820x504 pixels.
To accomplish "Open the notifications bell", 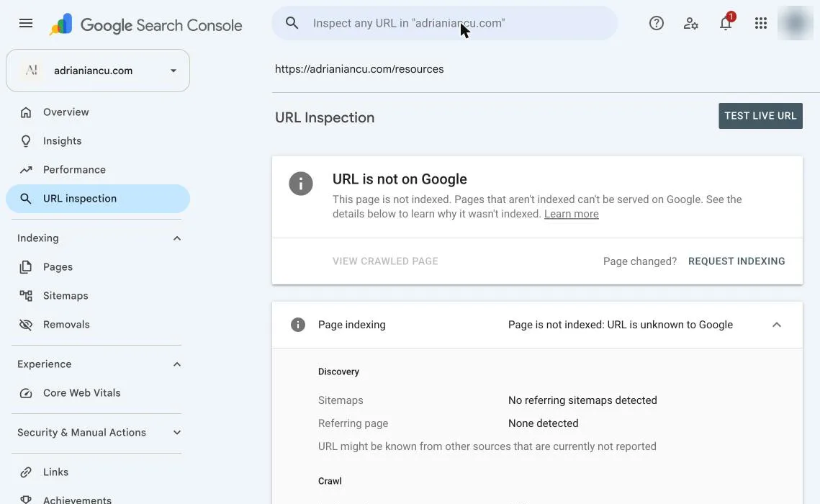I will tap(726, 23).
